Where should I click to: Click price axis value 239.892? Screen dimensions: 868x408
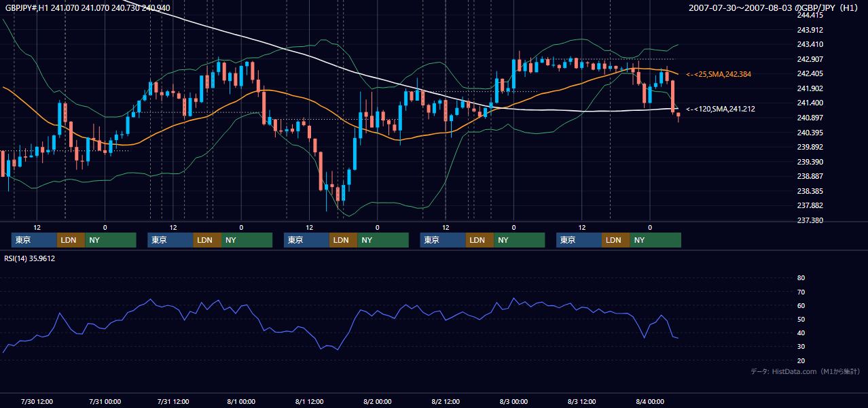pyautogui.click(x=810, y=147)
